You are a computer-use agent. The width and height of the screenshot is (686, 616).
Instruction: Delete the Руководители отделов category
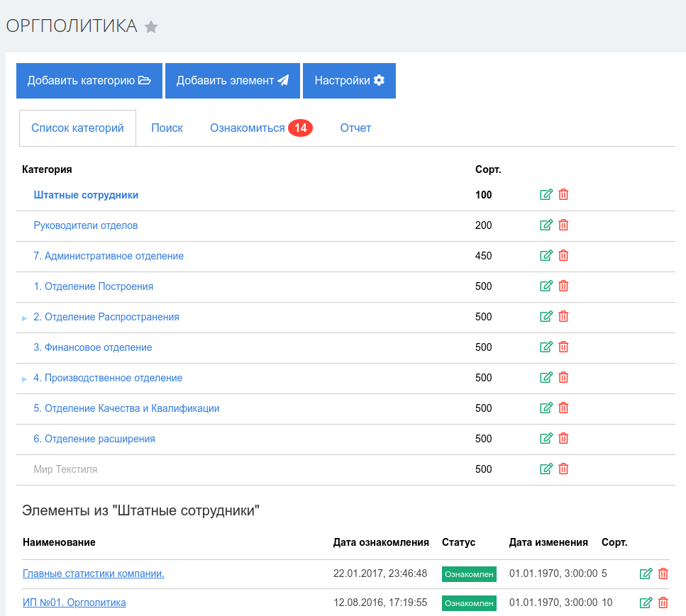pos(563,225)
